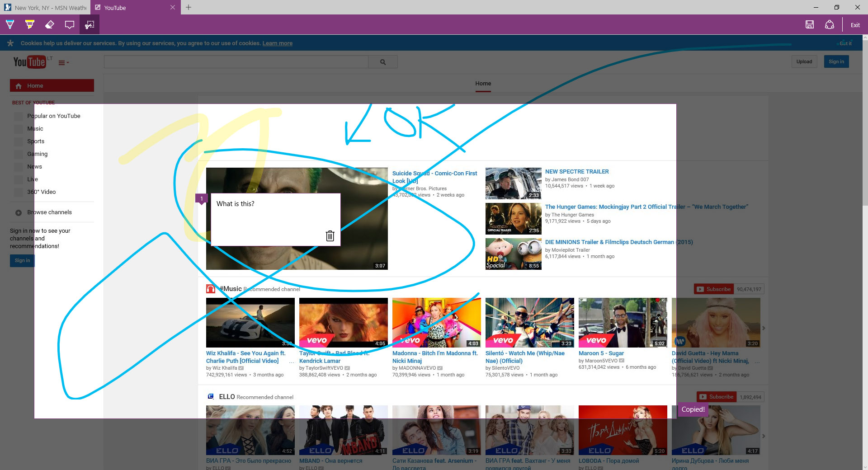Screen dimensions: 868x470
Task: Show next videos in the ELLO row
Action: pos(764,436)
